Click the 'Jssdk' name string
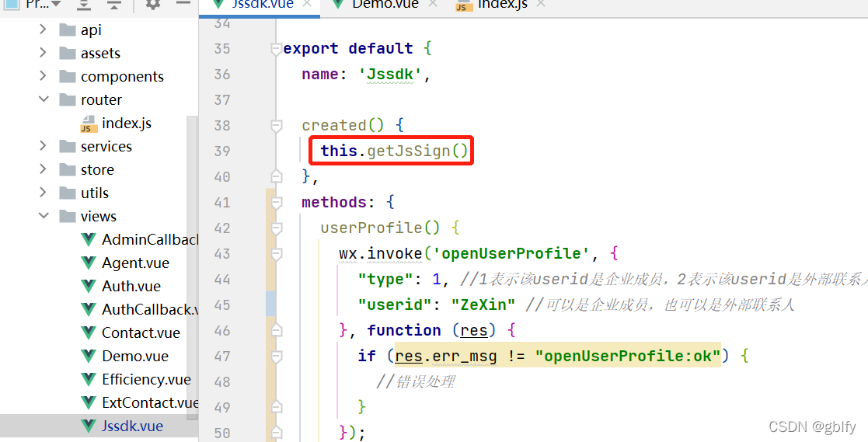Image resolution: width=868 pixels, height=442 pixels. tap(391, 74)
